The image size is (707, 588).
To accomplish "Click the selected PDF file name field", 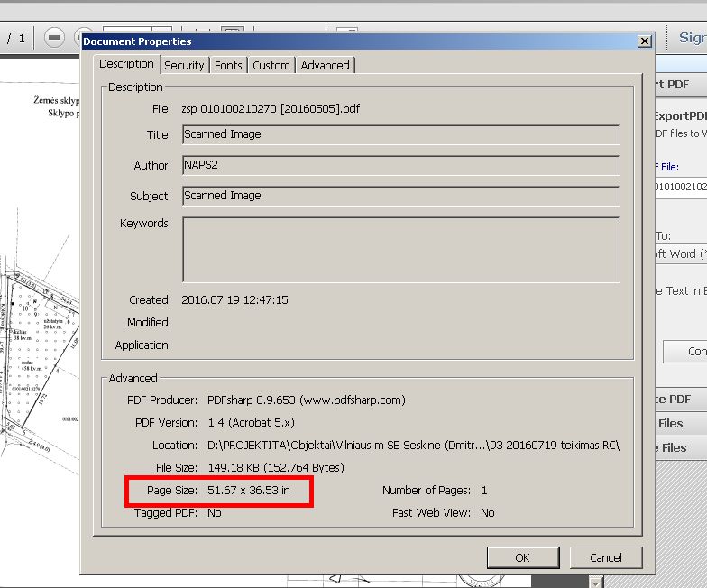I will click(x=682, y=186).
